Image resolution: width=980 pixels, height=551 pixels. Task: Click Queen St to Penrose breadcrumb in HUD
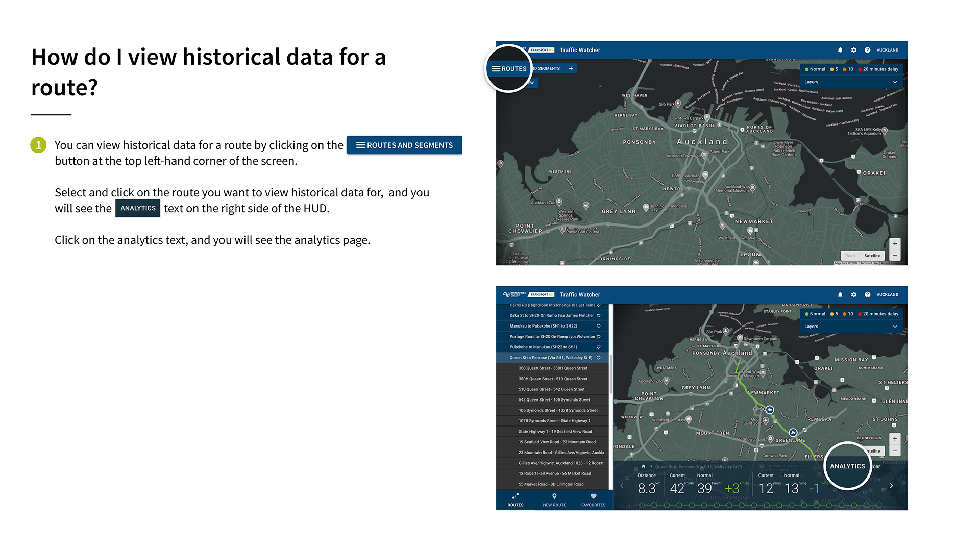coord(698,467)
